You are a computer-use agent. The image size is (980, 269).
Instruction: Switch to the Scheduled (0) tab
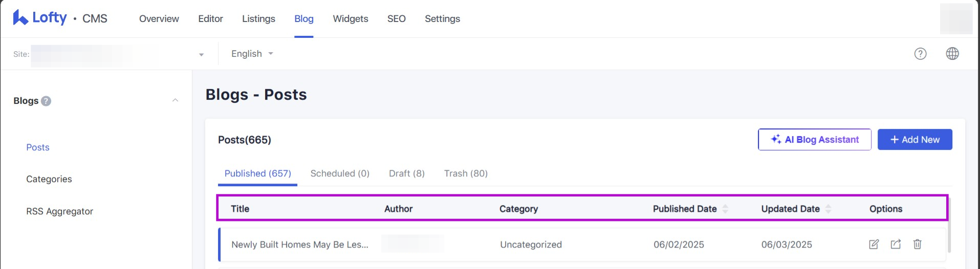pos(340,173)
